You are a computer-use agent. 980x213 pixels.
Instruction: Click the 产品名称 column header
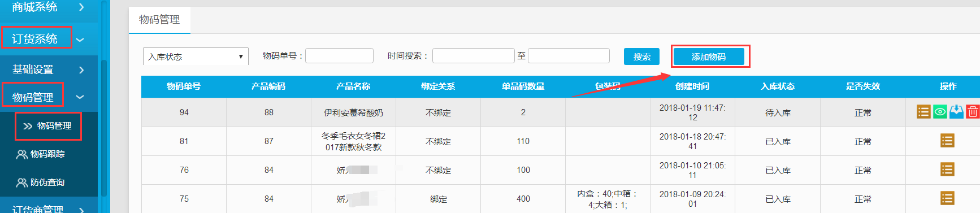click(353, 86)
